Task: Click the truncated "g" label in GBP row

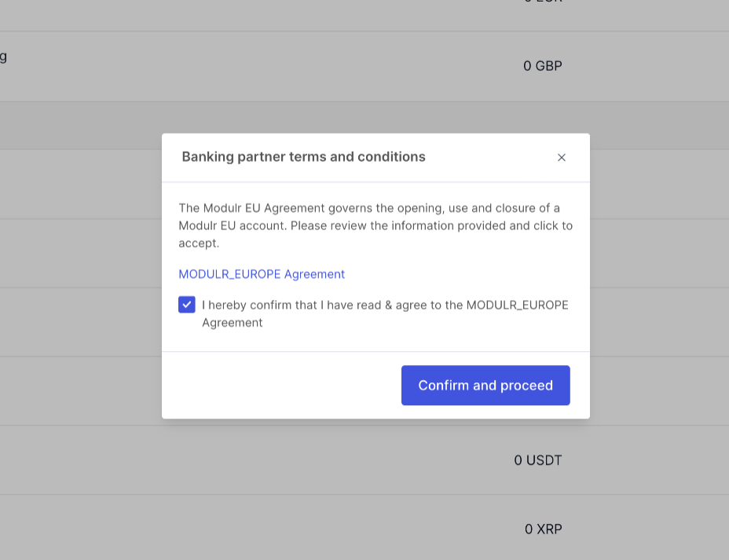Action: (3, 57)
